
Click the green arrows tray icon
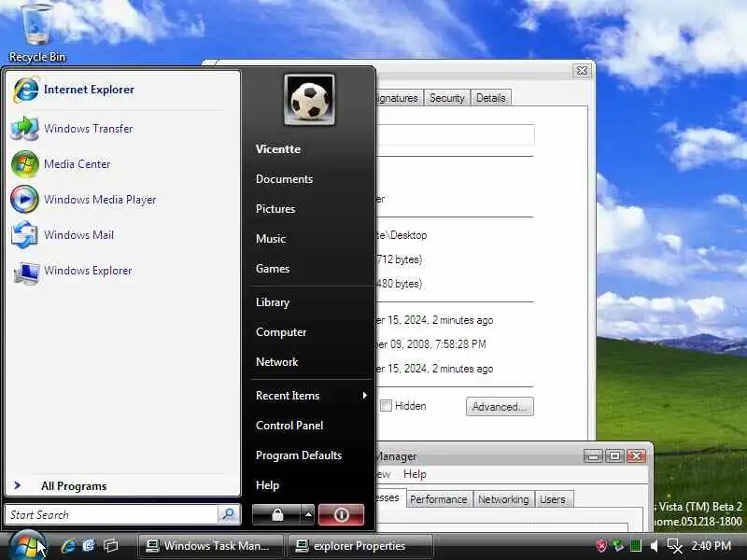(618, 546)
